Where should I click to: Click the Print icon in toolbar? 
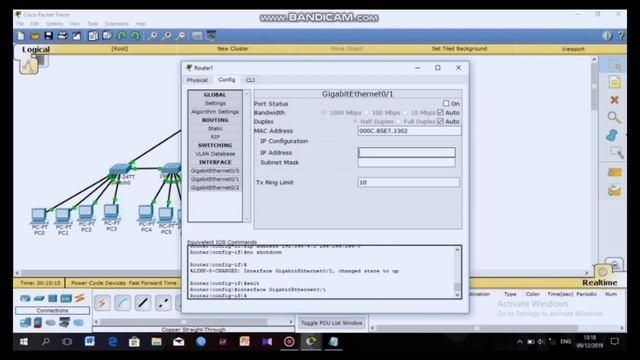click(62, 36)
